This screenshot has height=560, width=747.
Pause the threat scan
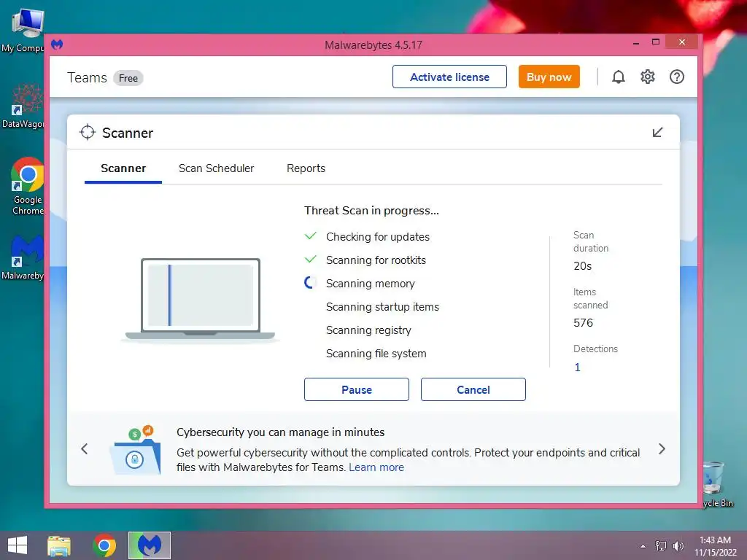(x=356, y=389)
